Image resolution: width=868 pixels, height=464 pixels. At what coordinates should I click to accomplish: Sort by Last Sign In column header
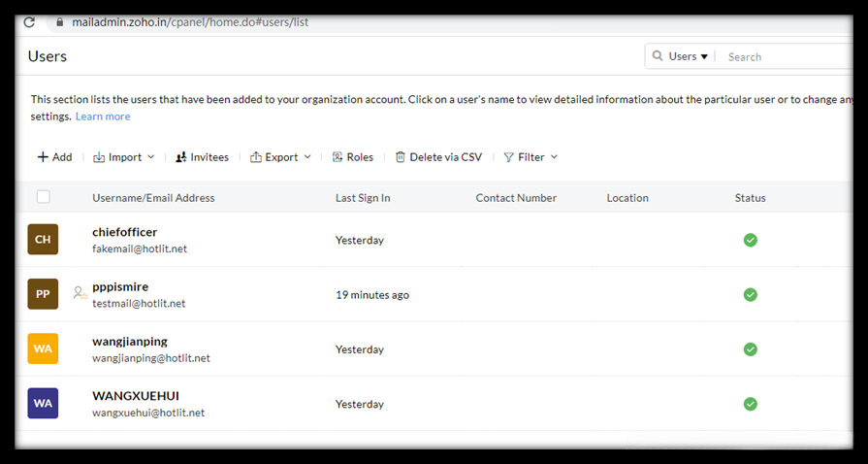[x=363, y=198]
